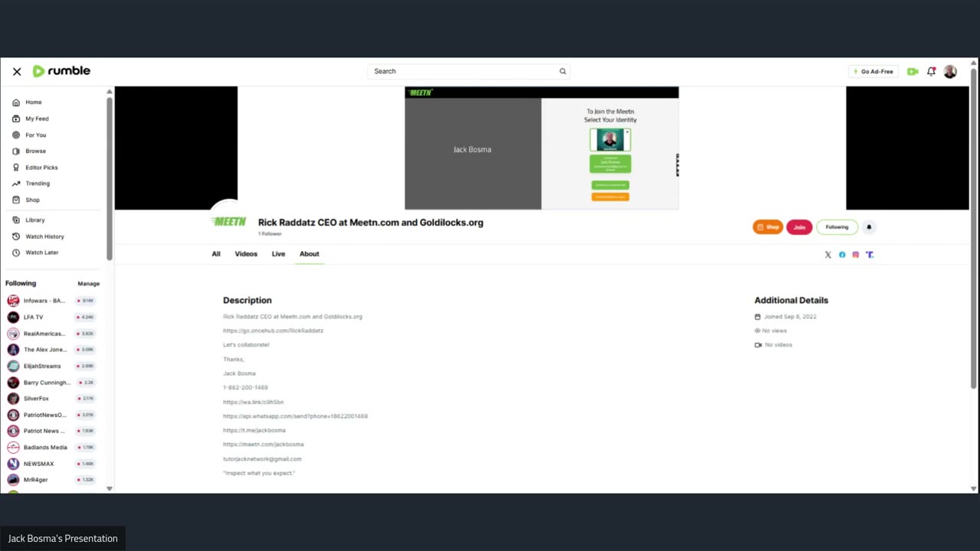Click the green upload camera icon
This screenshot has width=980, height=551.
913,71
